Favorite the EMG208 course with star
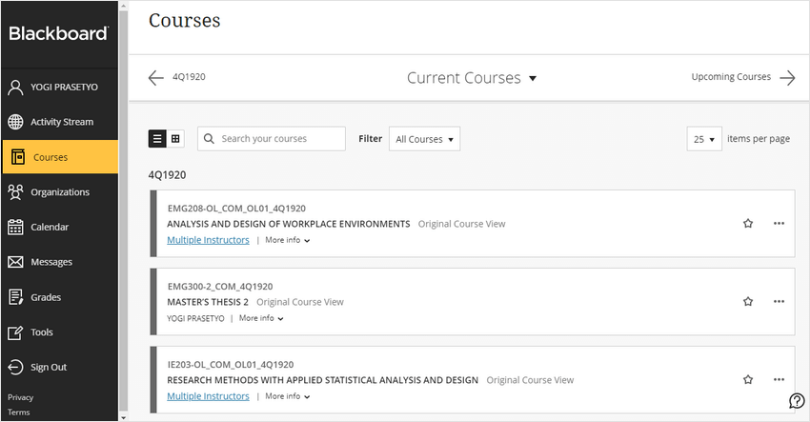The width and height of the screenshot is (810, 422). [748, 224]
